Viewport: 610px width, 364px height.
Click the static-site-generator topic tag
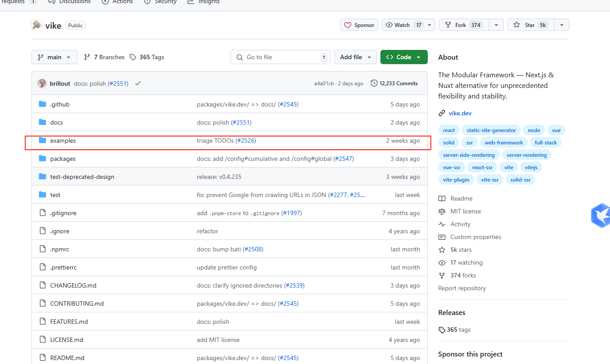[491, 130]
